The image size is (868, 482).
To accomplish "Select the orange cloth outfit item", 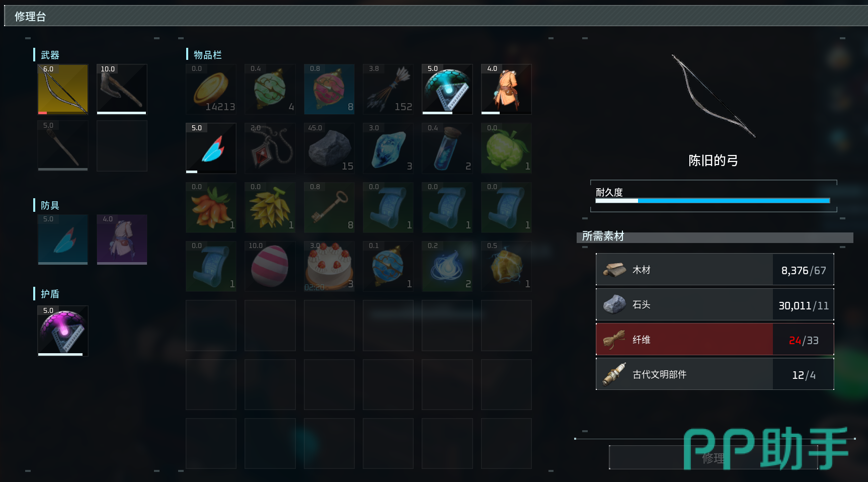I will [x=506, y=89].
